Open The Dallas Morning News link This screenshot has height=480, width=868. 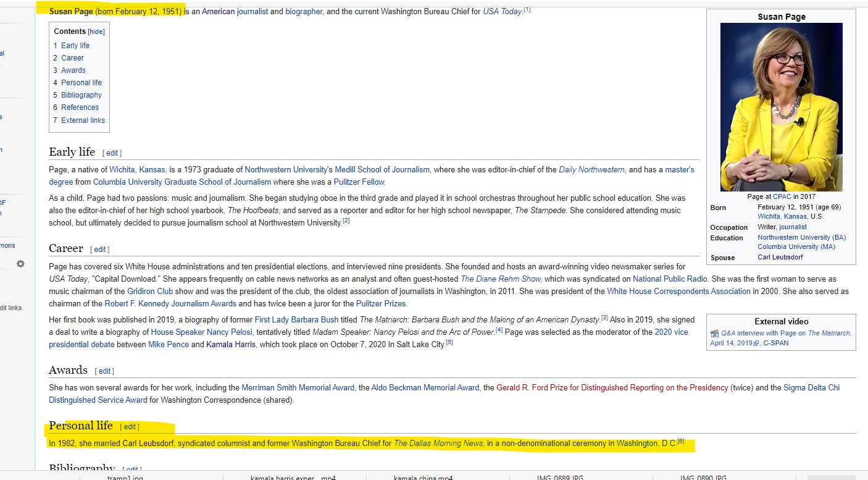pyautogui.click(x=438, y=444)
